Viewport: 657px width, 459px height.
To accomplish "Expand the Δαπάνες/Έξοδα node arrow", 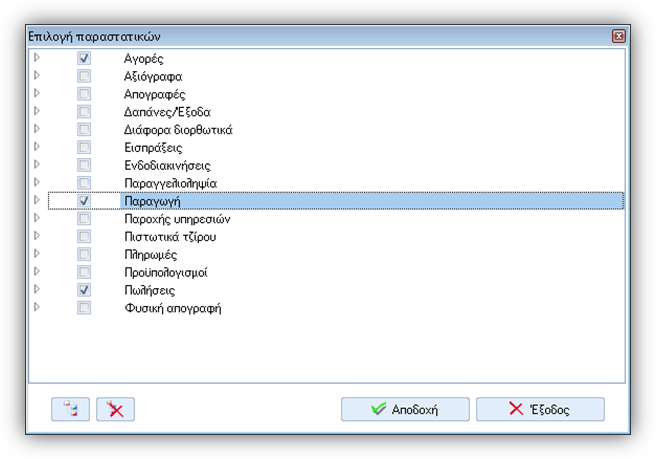I will point(37,111).
